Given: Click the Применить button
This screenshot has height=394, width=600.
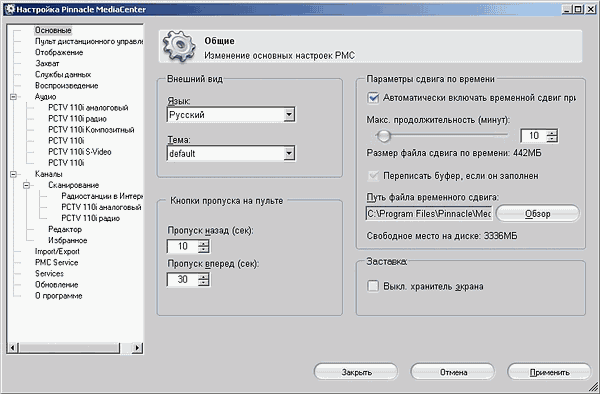Looking at the screenshot, I should [549, 372].
